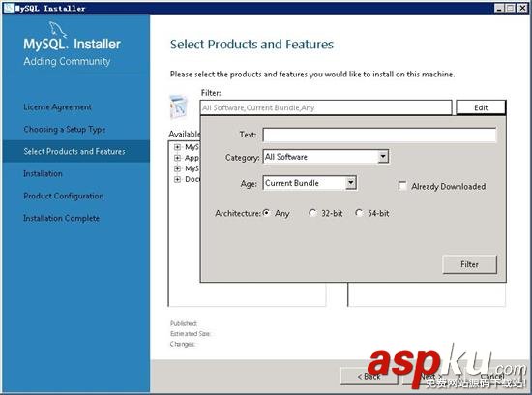Click the MySQL dolphin logo
Viewport: 532px width, 395px height.
click(58, 29)
